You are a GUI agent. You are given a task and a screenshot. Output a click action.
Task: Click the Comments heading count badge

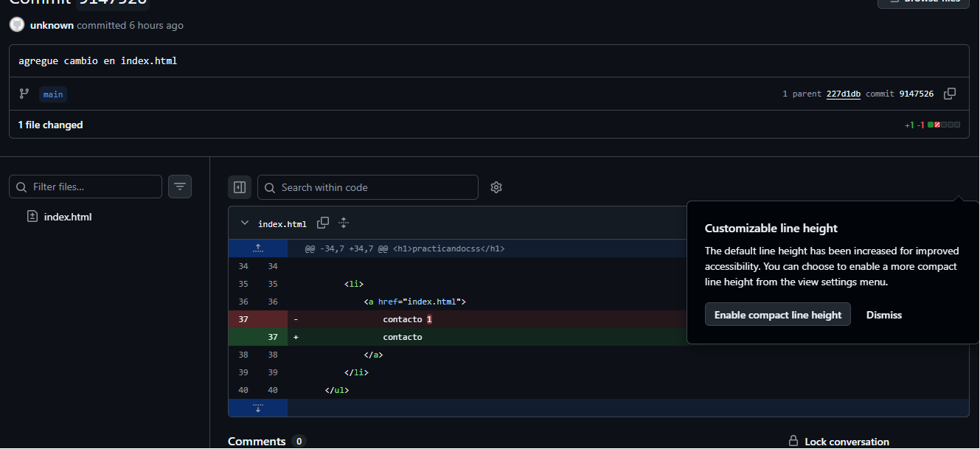pos(299,442)
